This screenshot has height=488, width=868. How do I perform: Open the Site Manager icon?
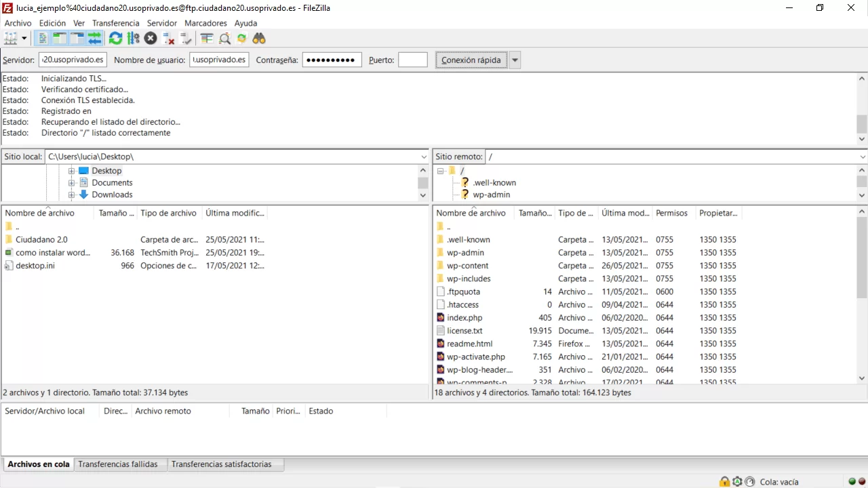click(11, 39)
